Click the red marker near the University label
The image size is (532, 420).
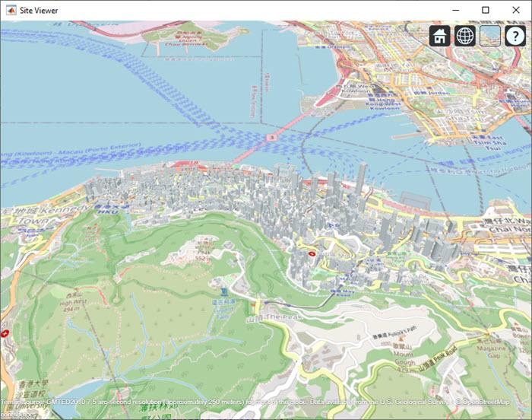(5, 333)
